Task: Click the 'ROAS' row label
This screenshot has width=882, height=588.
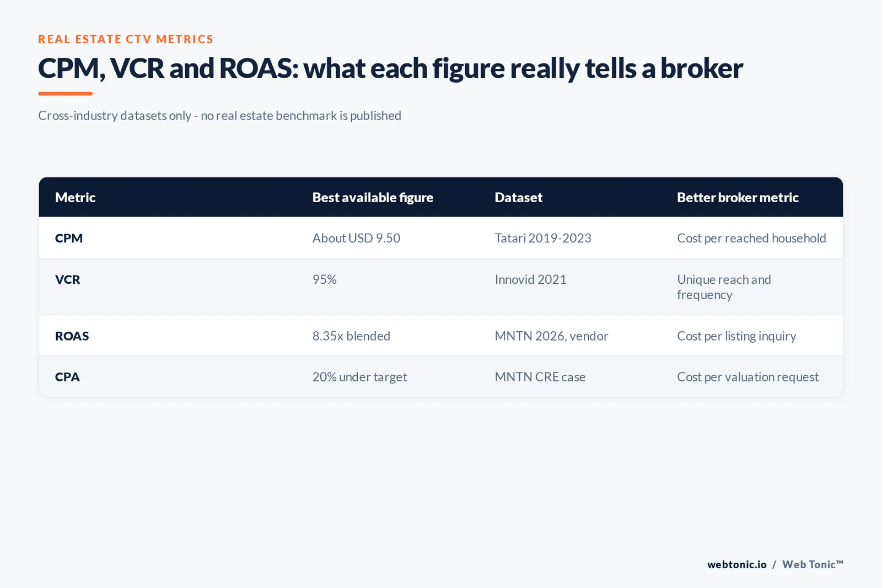Action: point(72,336)
